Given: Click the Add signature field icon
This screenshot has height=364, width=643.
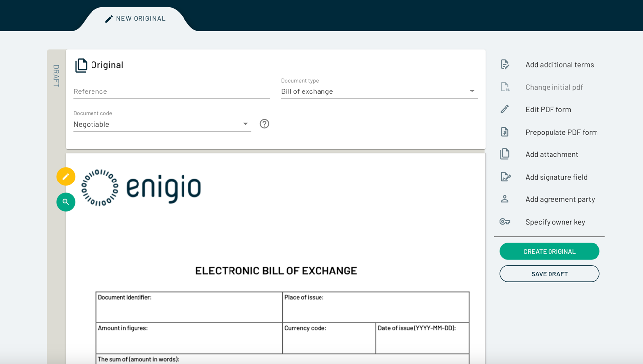Looking at the screenshot, I should pos(505,177).
